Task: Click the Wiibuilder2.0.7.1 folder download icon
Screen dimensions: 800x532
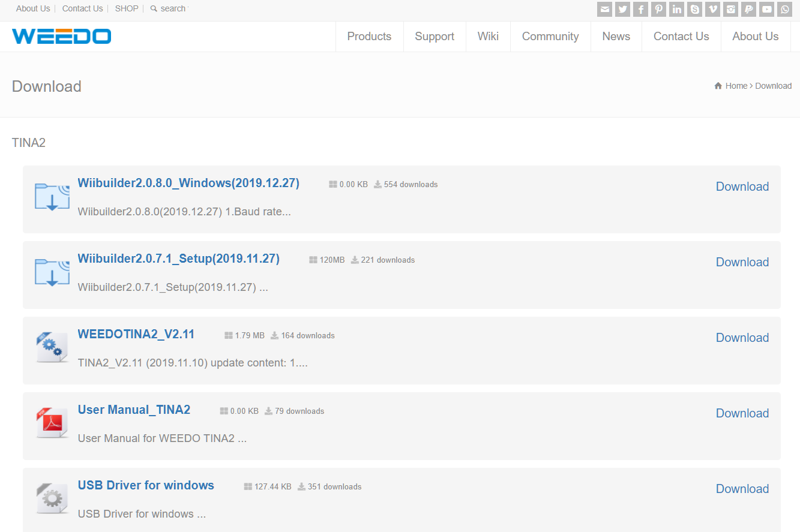Action: pos(52,272)
